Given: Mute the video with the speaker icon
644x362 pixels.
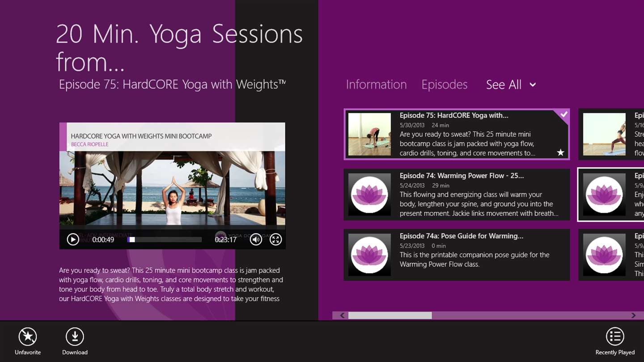Looking at the screenshot, I should [x=256, y=240].
